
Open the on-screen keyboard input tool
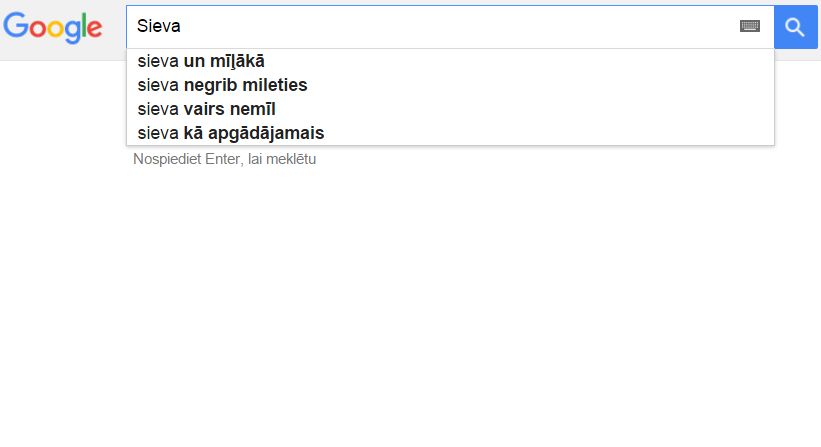[750, 26]
